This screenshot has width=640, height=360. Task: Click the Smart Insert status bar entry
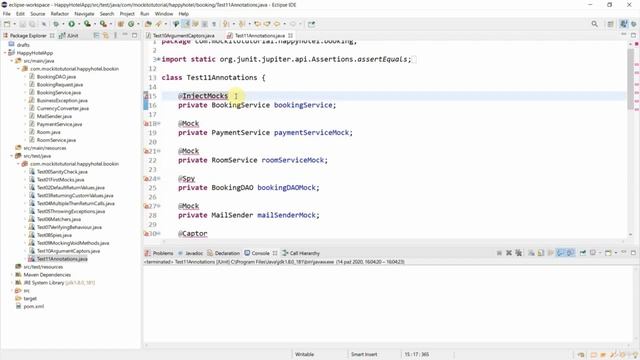[x=364, y=354]
